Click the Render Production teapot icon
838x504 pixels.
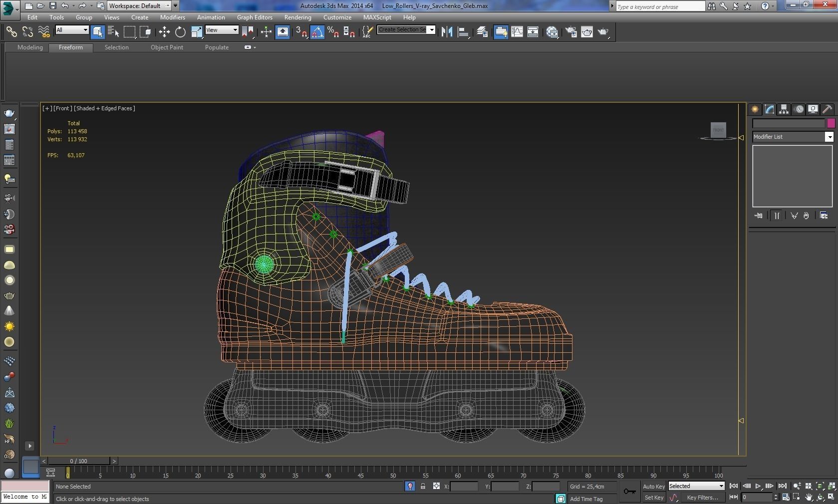(x=603, y=32)
